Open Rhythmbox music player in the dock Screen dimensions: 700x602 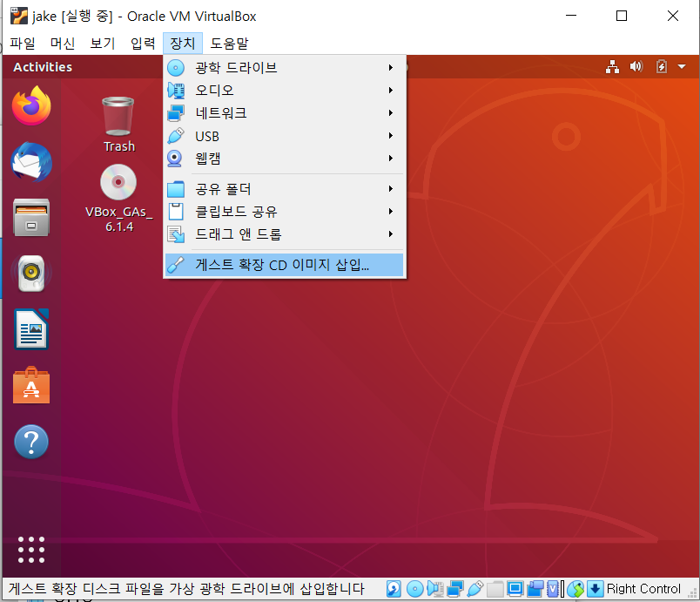tap(31, 274)
